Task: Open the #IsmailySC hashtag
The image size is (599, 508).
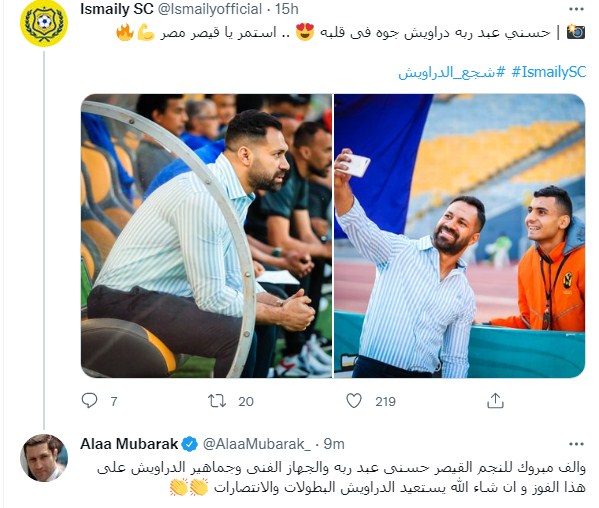Action: tap(549, 72)
